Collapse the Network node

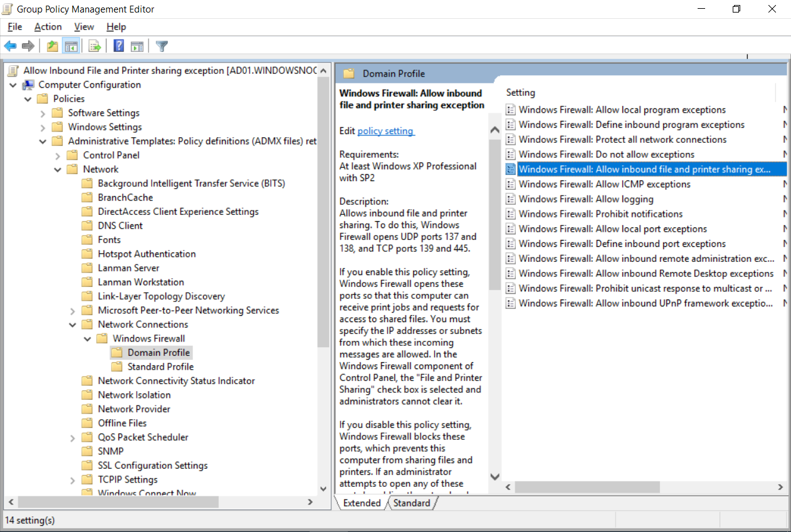coord(58,169)
